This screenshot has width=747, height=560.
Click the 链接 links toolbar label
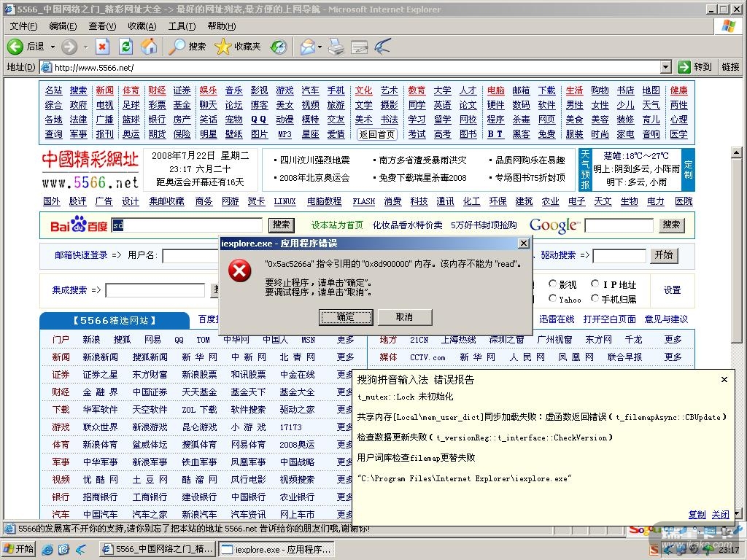[730, 67]
